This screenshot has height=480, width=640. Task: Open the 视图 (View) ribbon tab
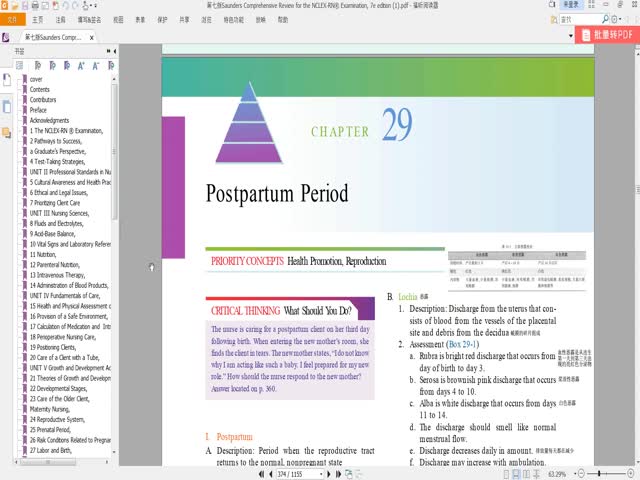(119, 18)
